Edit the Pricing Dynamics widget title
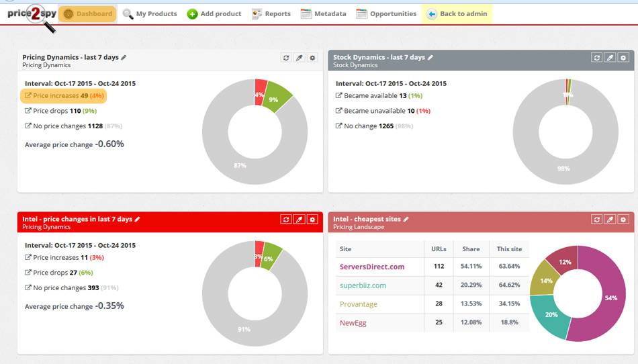The height and width of the screenshot is (364, 638). point(124,58)
